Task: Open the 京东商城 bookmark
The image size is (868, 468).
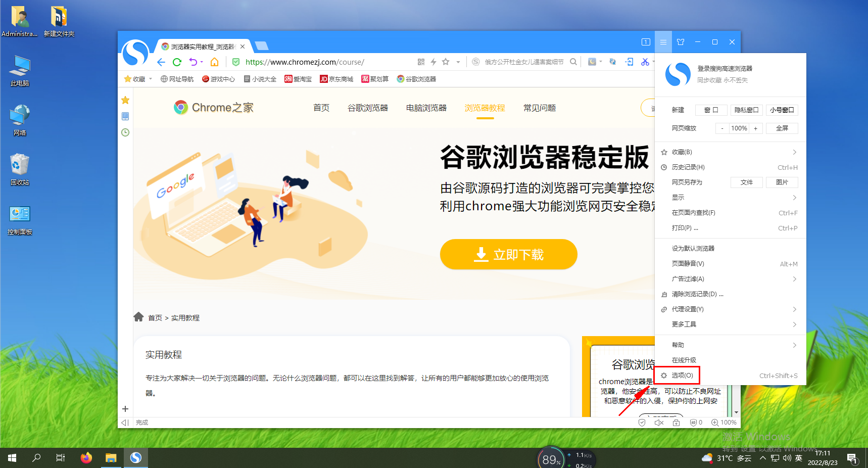Action: (336, 79)
